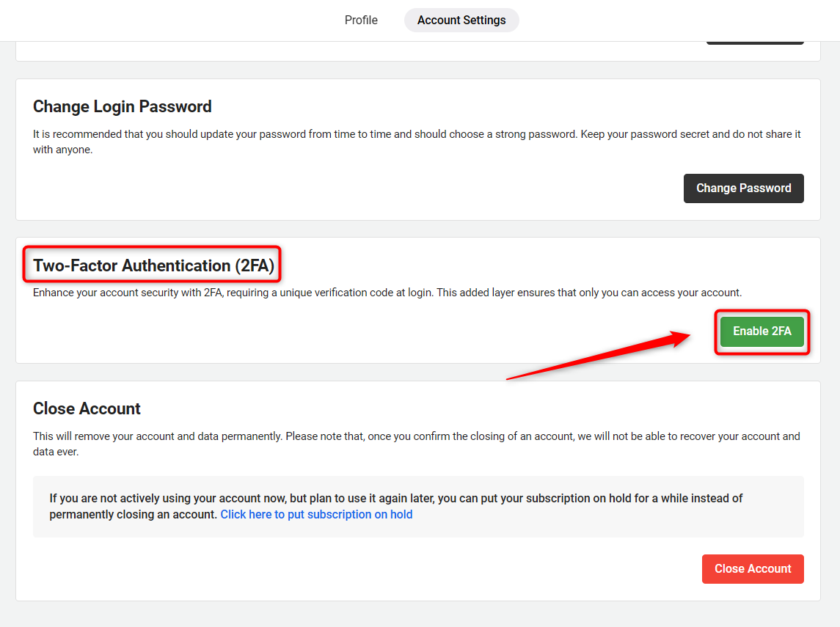The image size is (840, 627).
Task: Click the permanent account removal warning text
Action: click(x=416, y=444)
